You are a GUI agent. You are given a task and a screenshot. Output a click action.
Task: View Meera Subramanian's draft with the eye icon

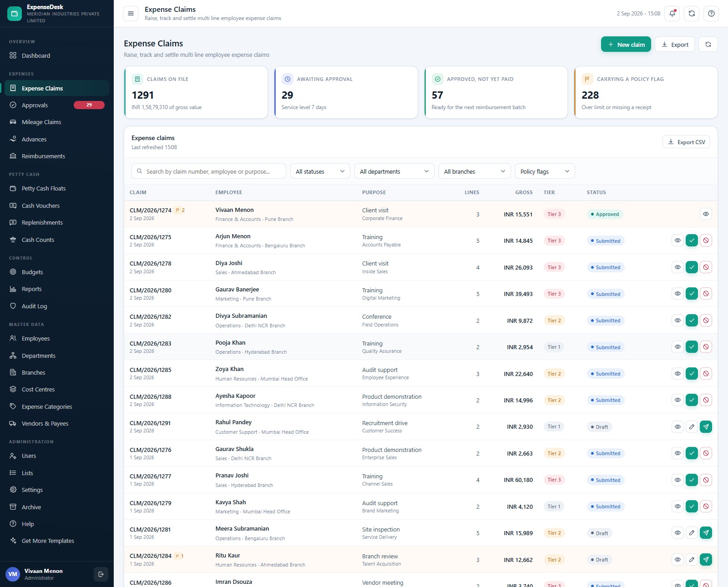tap(677, 533)
